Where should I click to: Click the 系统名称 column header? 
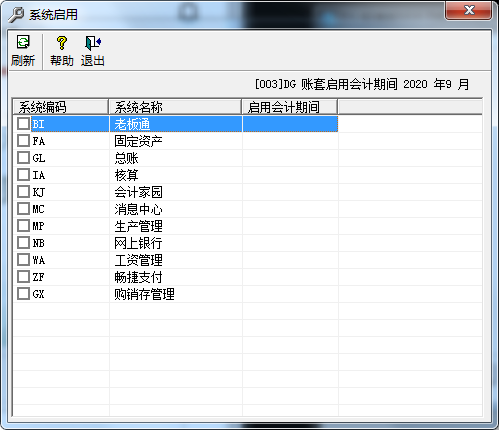175,107
